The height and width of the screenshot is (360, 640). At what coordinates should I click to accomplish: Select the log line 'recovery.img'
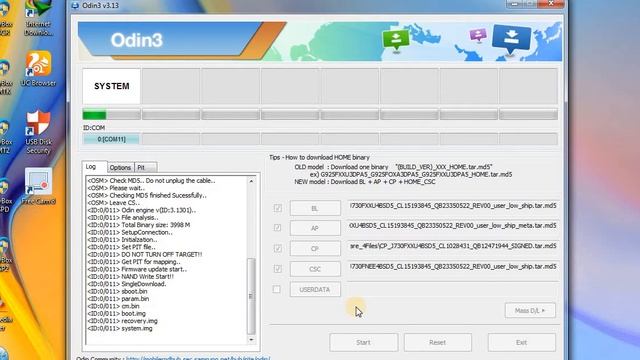pos(122,321)
